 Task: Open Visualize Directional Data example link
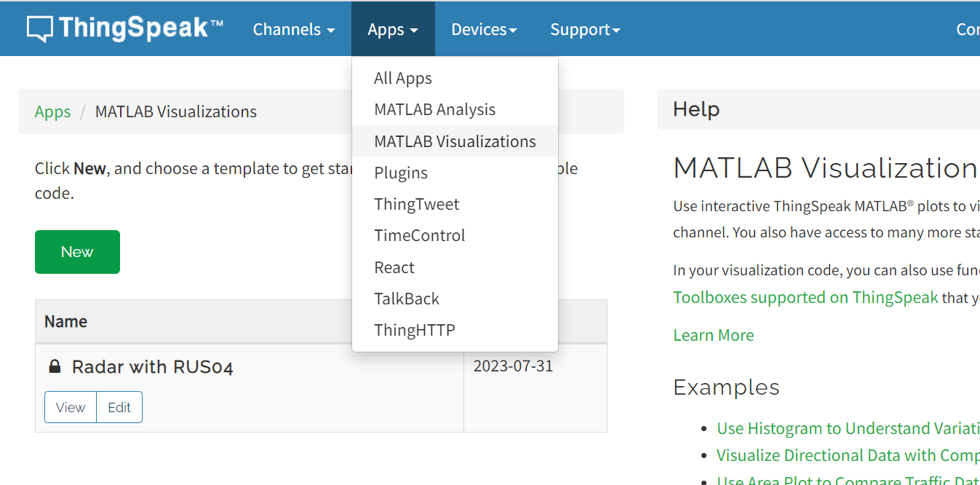(848, 455)
